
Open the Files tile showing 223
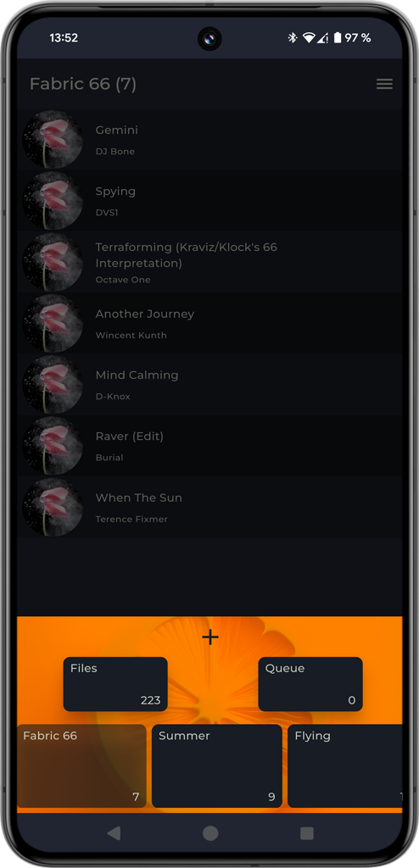pos(115,684)
